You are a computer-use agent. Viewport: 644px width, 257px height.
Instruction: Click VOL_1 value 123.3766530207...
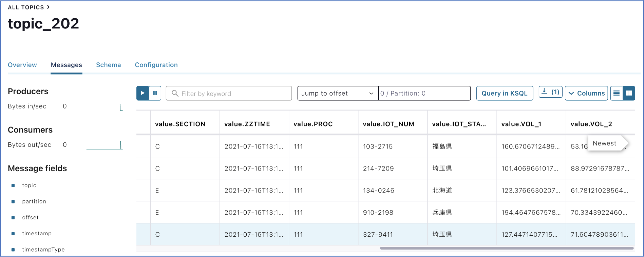tap(531, 191)
